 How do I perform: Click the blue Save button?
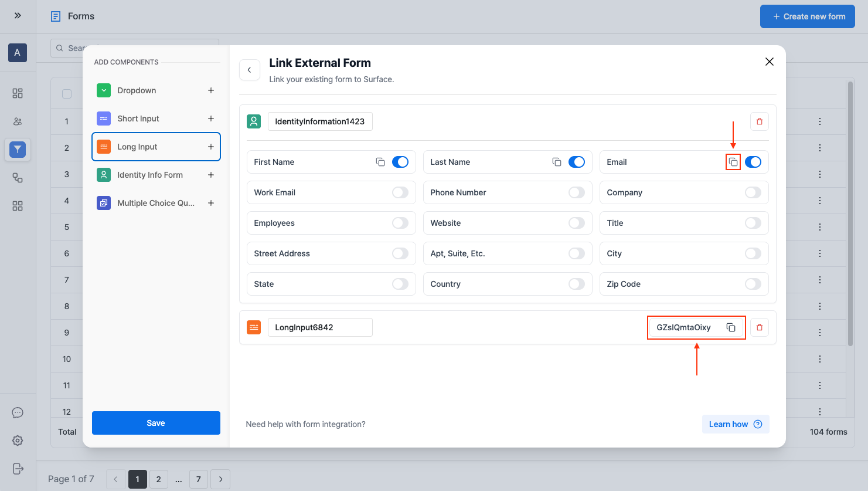156,423
